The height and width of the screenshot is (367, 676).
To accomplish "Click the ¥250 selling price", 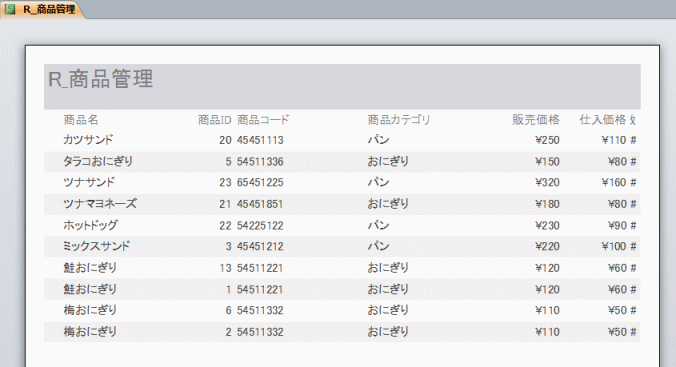I will 547,140.
